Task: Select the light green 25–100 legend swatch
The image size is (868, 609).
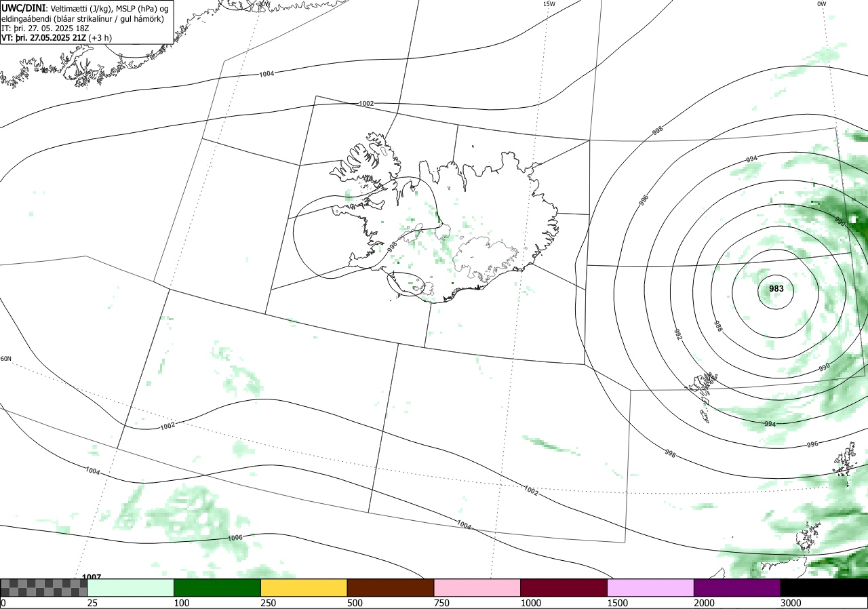Action: click(x=131, y=587)
